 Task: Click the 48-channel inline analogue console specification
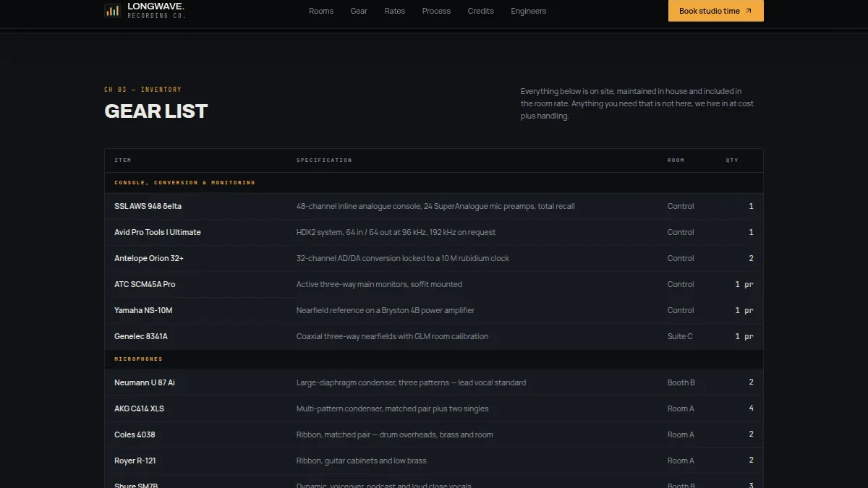pyautogui.click(x=435, y=206)
